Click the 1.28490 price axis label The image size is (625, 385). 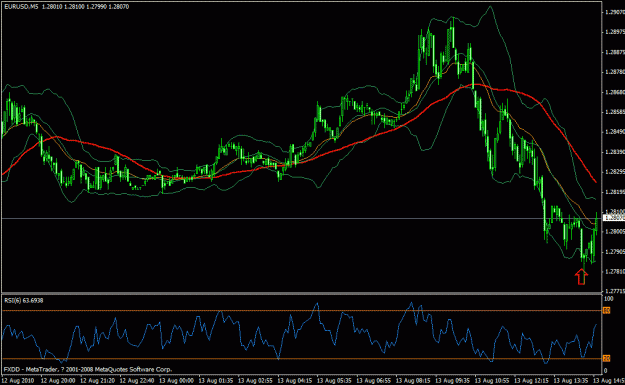tap(615, 132)
